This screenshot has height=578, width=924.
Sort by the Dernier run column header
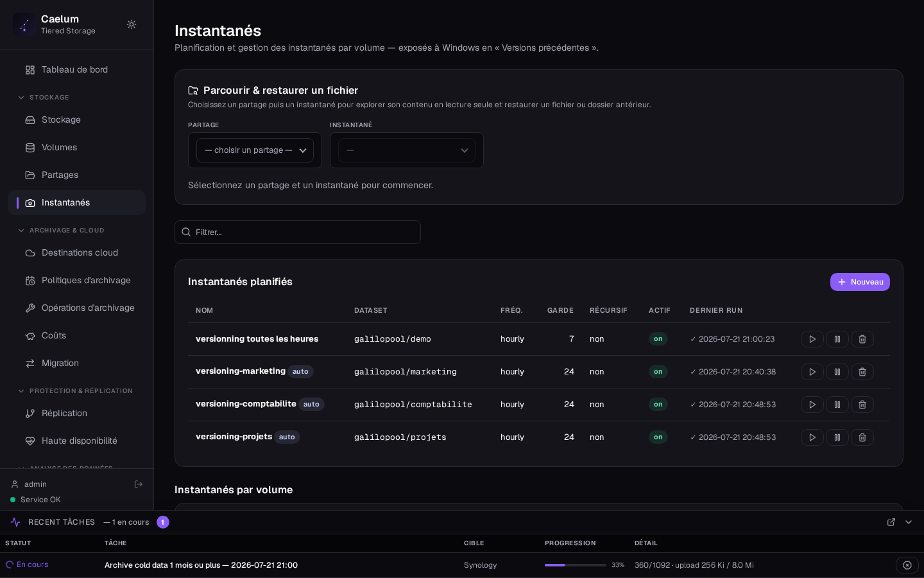pos(716,310)
